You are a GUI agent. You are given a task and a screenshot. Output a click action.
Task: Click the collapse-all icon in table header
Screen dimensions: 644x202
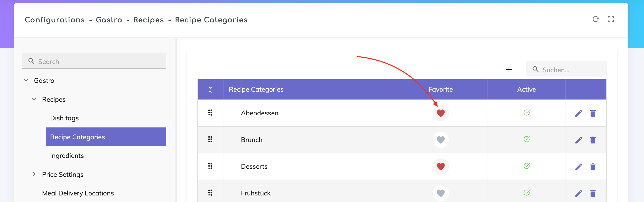(210, 89)
